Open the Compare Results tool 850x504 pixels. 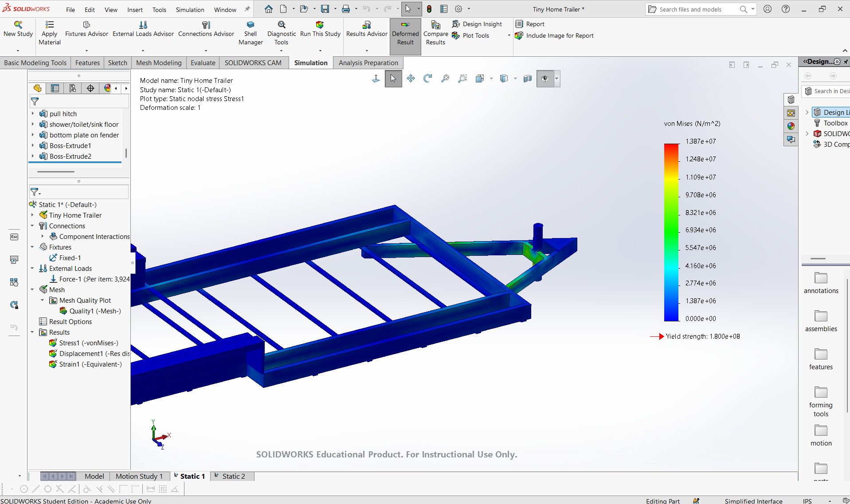pyautogui.click(x=435, y=33)
